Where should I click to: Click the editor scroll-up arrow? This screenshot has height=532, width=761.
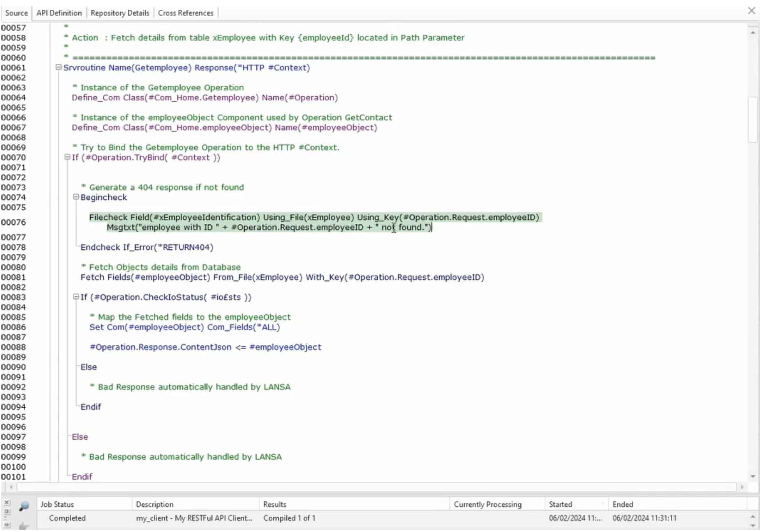tap(752, 33)
